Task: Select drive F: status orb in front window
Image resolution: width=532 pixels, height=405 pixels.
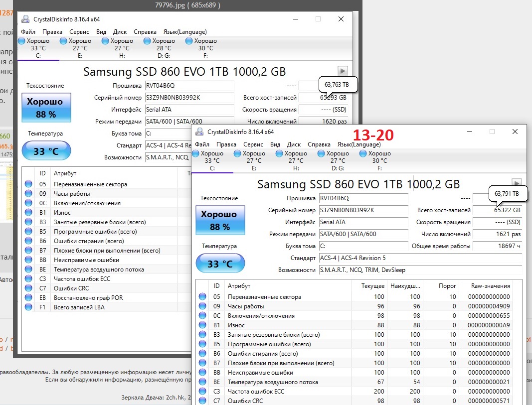Action: 363,153
